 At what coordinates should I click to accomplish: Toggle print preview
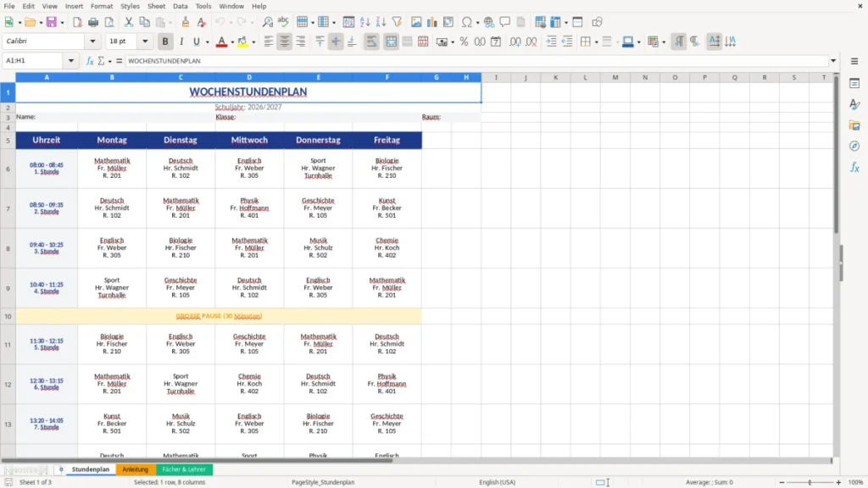[109, 22]
